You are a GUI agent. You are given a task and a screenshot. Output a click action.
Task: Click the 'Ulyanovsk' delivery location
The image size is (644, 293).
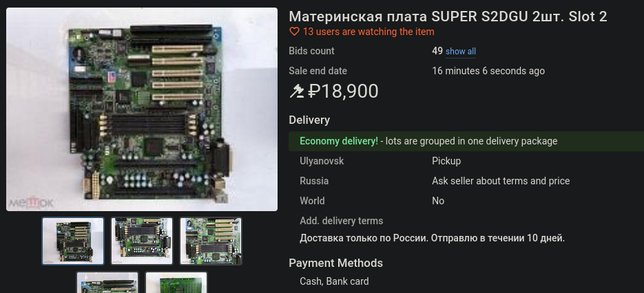(322, 161)
